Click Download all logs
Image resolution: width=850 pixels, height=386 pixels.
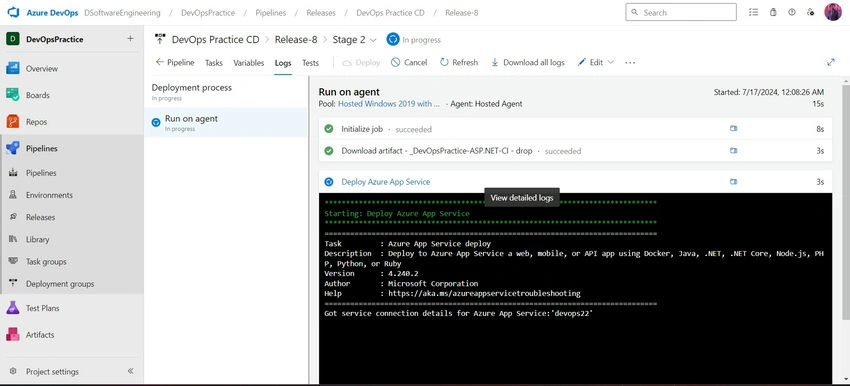(527, 62)
